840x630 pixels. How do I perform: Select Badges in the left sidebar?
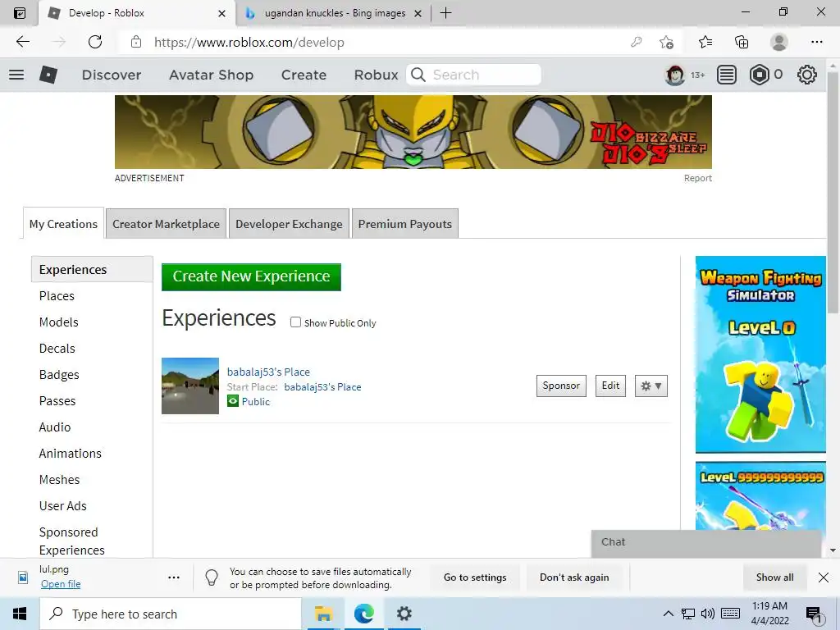coord(59,374)
